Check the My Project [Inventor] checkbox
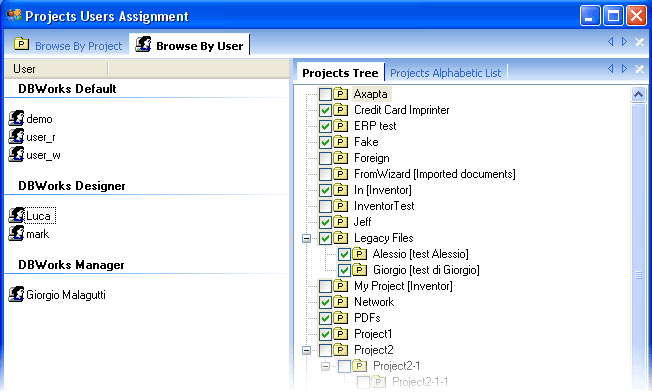The image size is (652, 392). [x=325, y=286]
